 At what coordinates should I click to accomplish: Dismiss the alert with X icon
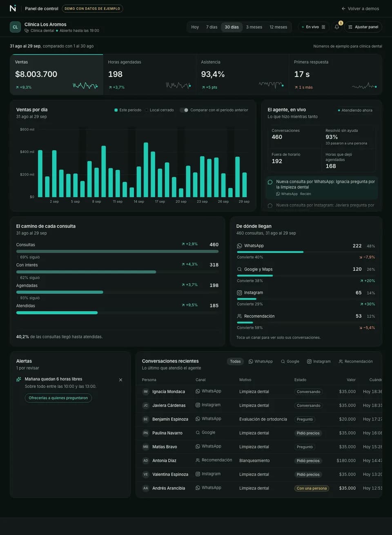120,380
